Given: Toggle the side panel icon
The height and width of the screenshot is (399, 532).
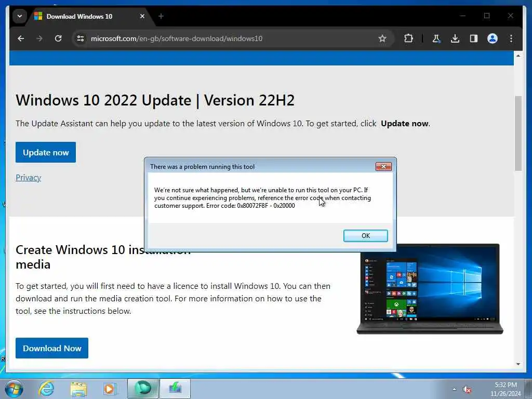Looking at the screenshot, I should point(474,38).
